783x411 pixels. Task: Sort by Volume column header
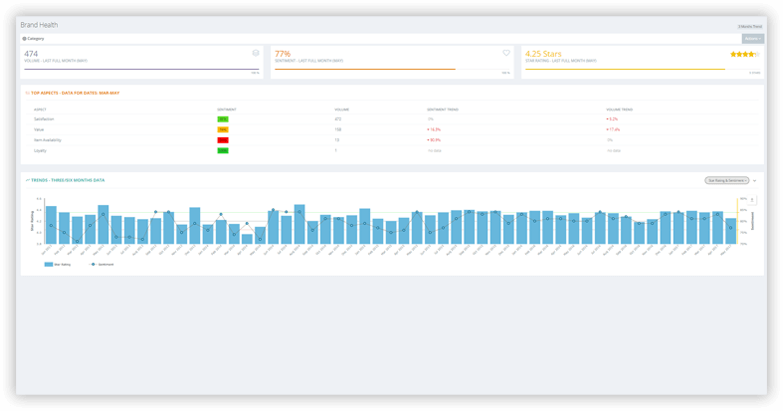[x=342, y=109]
